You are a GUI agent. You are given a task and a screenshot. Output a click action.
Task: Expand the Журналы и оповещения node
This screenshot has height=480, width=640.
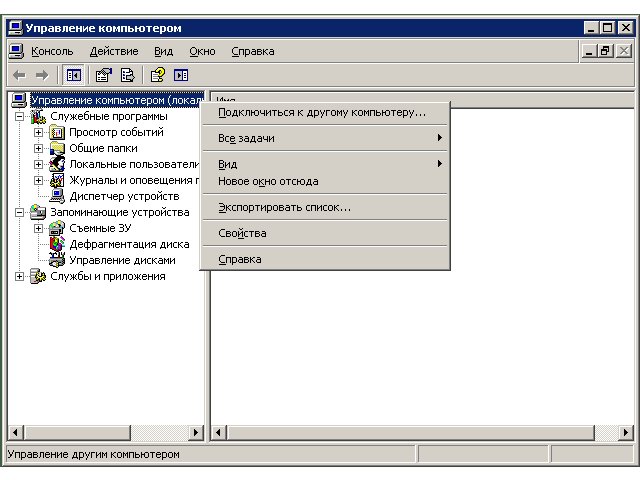pos(38,180)
